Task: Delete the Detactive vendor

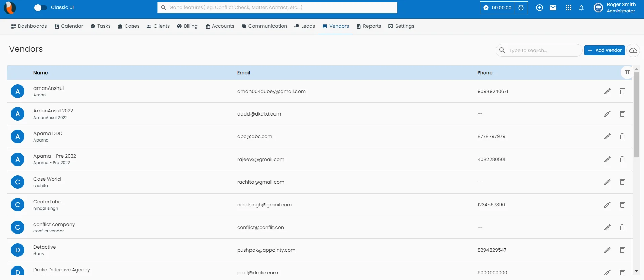Action: click(x=622, y=250)
